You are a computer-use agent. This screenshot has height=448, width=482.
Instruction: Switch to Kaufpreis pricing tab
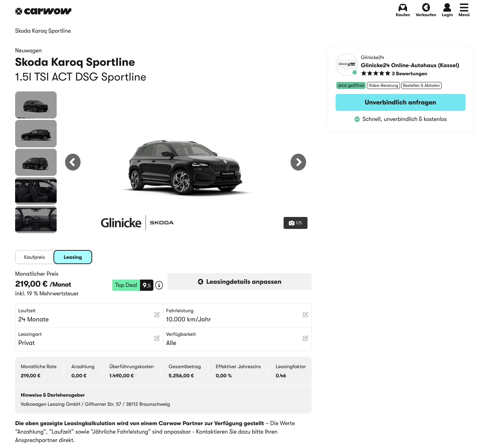34,257
